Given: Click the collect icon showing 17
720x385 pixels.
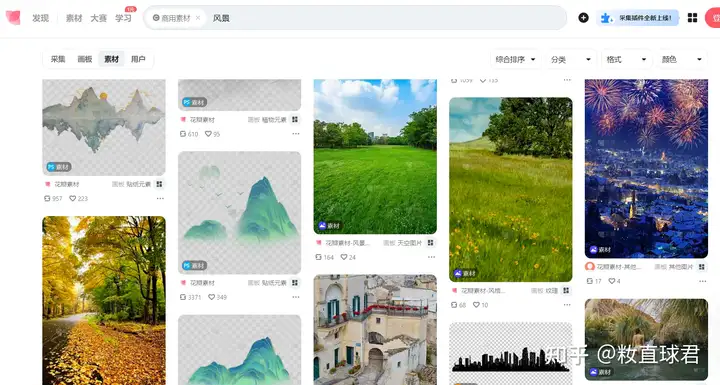Looking at the screenshot, I should [590, 281].
